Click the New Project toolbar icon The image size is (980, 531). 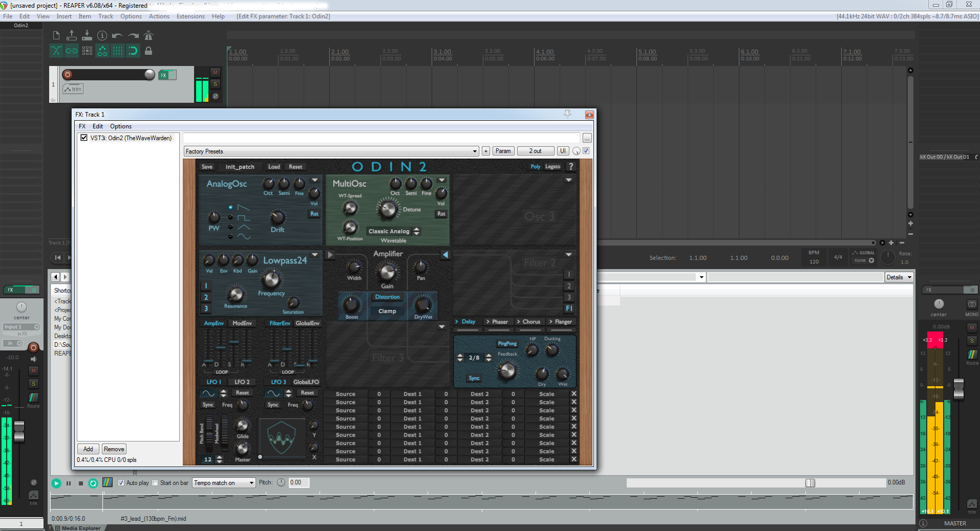pyautogui.click(x=56, y=35)
